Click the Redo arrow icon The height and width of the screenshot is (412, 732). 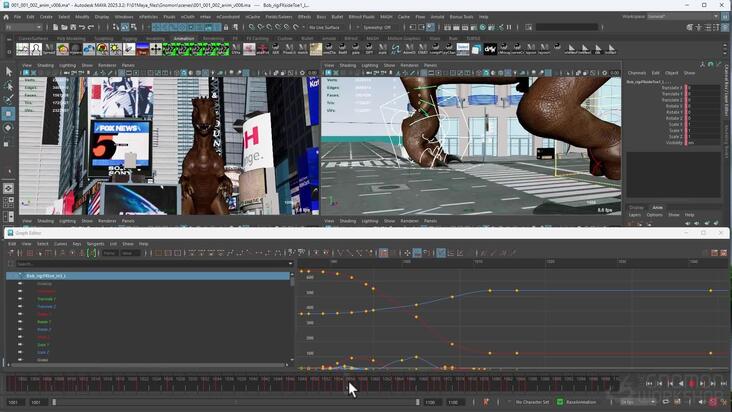click(91, 27)
